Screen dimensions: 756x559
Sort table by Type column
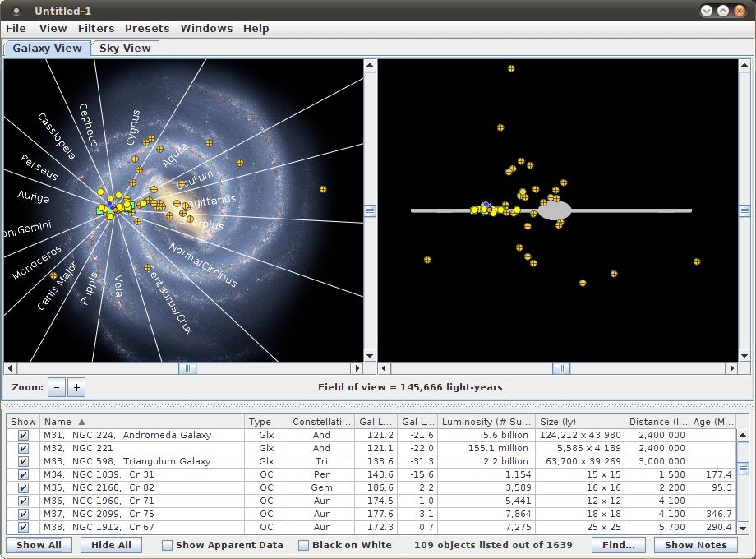266,422
